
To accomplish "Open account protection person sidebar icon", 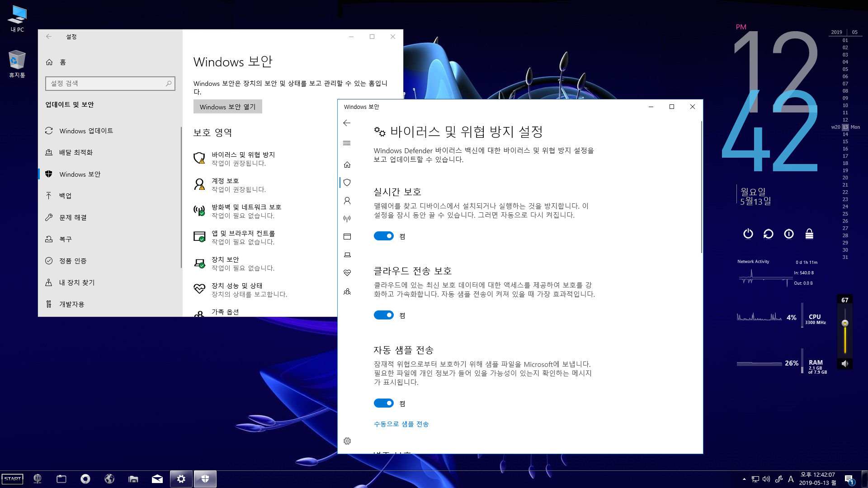I will coord(347,201).
